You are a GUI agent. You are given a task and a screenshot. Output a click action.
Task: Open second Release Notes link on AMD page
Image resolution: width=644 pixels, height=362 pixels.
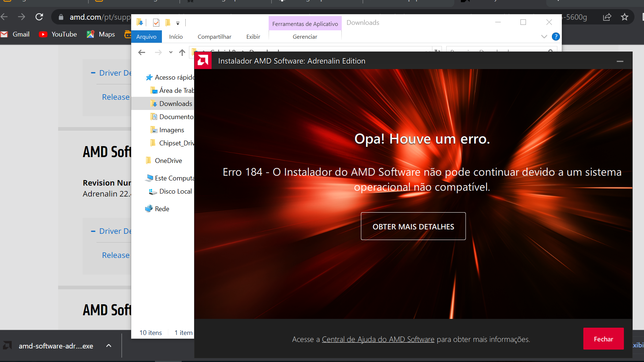(116, 255)
